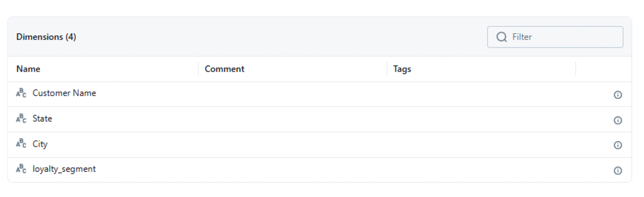Image resolution: width=644 pixels, height=197 pixels.
Task: Show details via the State info icon
Action: coord(618,120)
